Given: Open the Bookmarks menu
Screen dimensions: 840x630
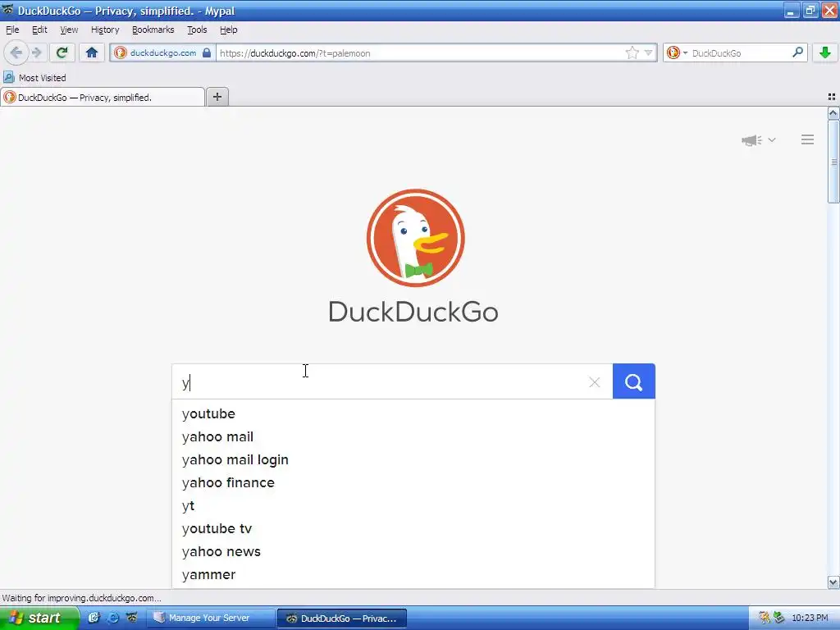Looking at the screenshot, I should pos(153,30).
